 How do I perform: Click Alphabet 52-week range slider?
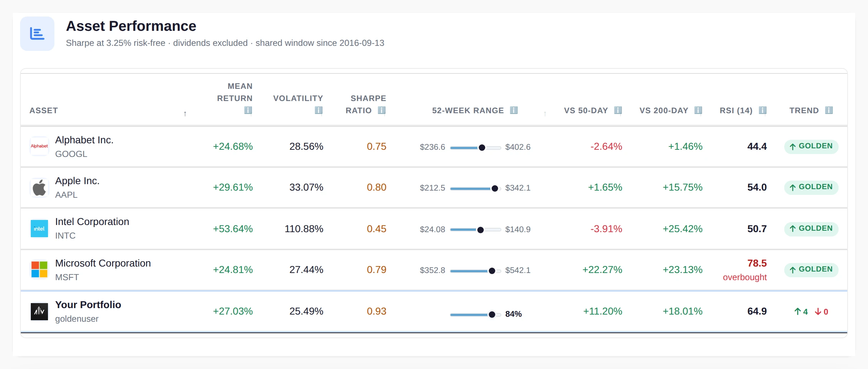click(x=475, y=148)
